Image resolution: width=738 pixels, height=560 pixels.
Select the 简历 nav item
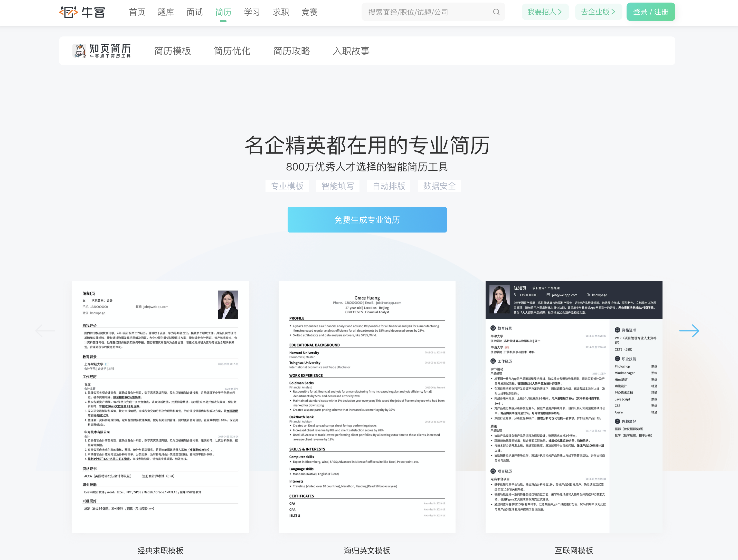223,12
